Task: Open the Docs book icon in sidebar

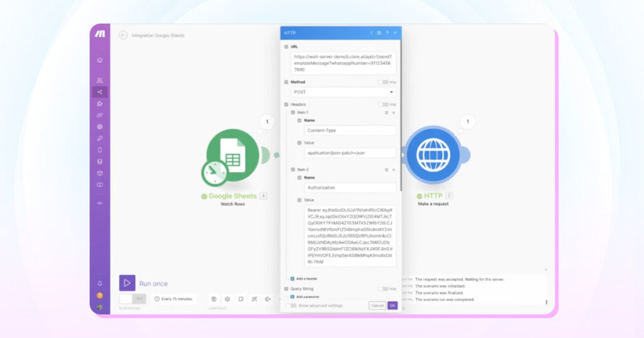Action: click(100, 185)
